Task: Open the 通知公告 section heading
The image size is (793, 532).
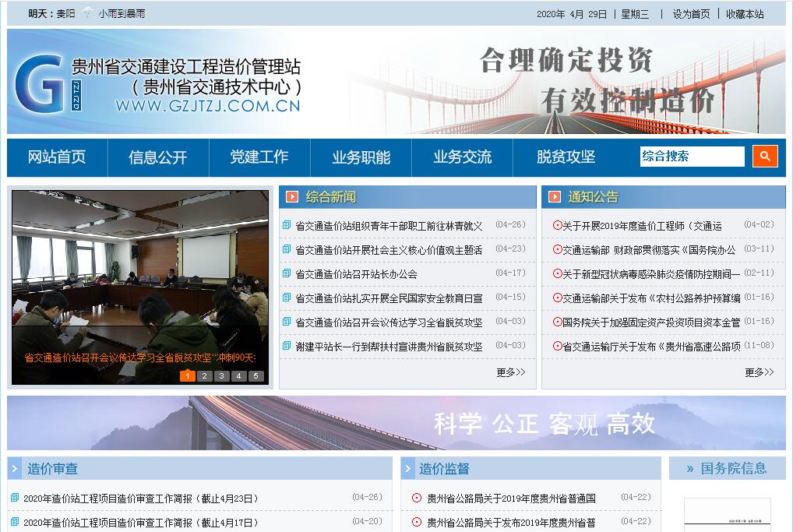Action: click(594, 197)
